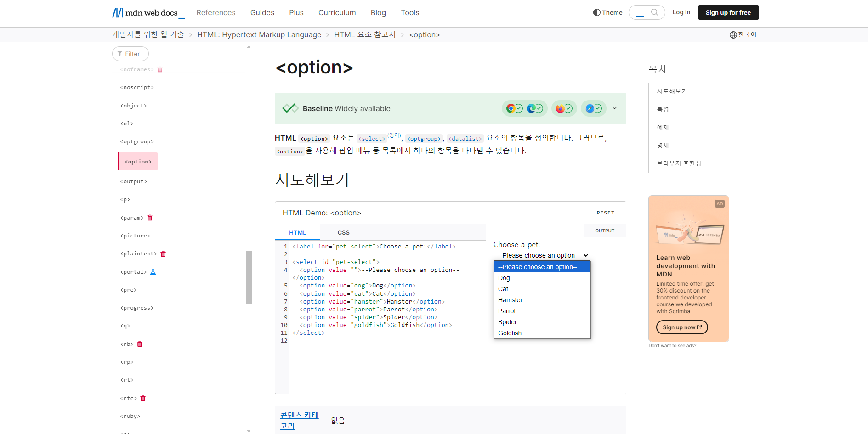Jump to 브라우저 호환성 in contents

(x=679, y=163)
